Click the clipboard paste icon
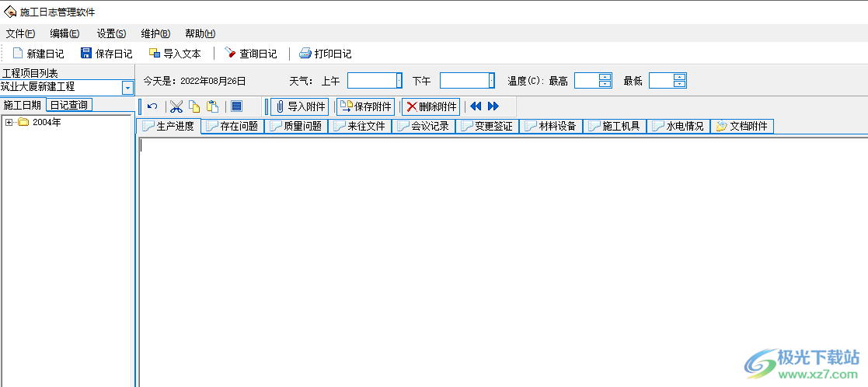868x387 pixels. [x=213, y=106]
